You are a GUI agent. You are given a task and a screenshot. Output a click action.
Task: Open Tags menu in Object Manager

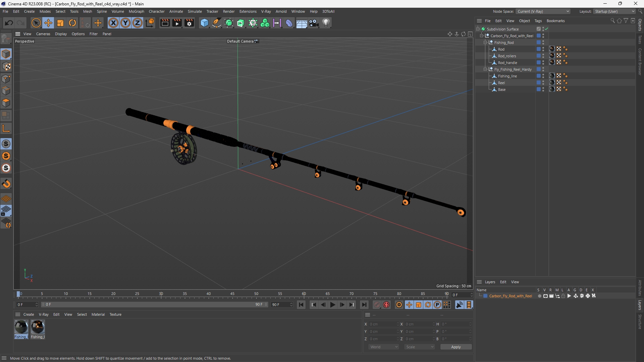[538, 21]
